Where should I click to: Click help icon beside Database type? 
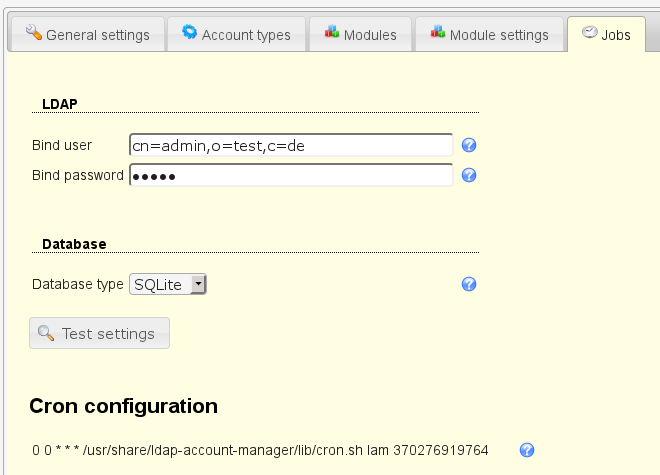tap(468, 285)
